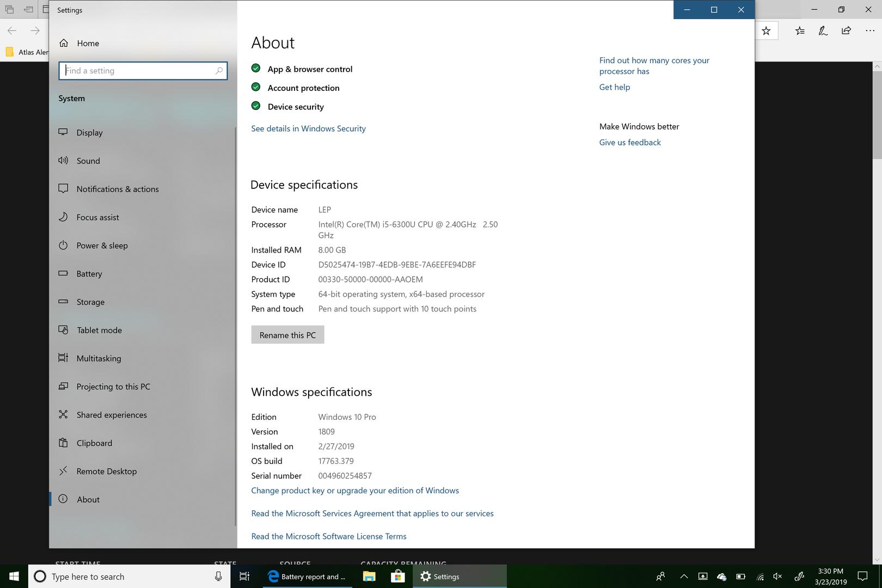Click the Edge Back arrow
This screenshot has height=588, width=882.
[12, 31]
